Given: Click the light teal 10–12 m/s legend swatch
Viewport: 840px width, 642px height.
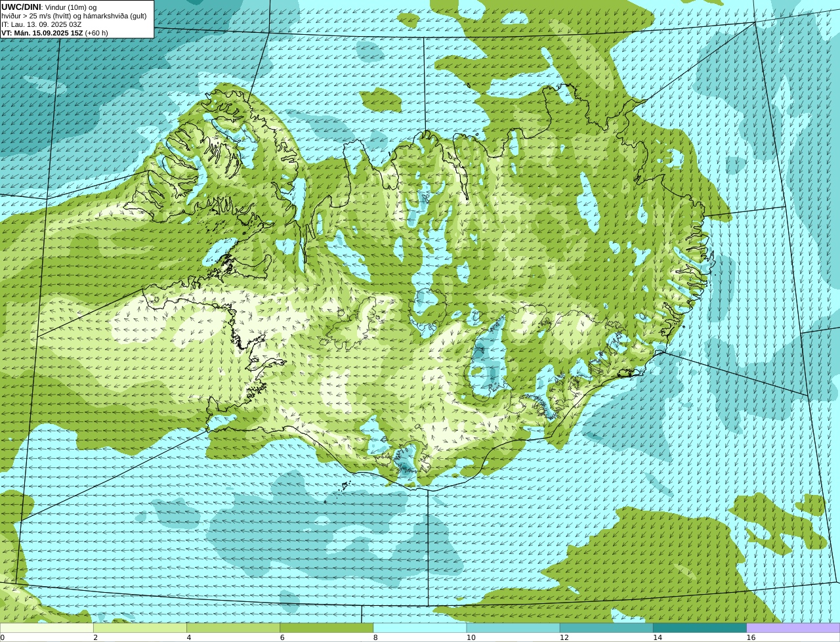Looking at the screenshot, I should [513, 628].
